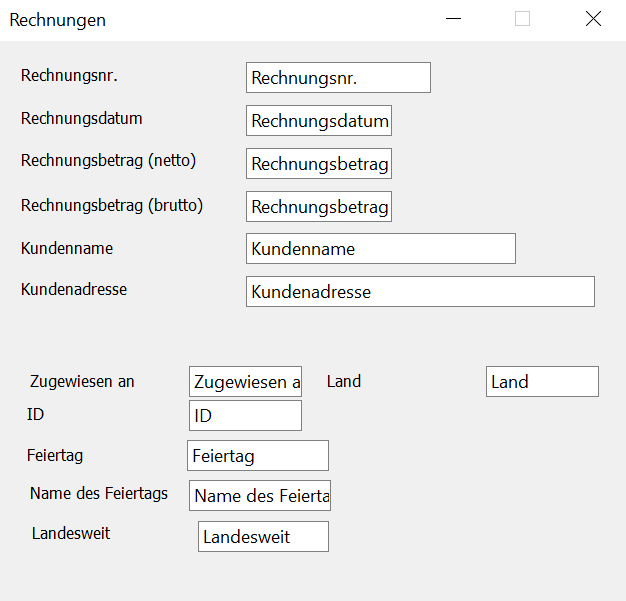Click the Kundenadresse label
This screenshot has height=601, width=626.
tap(74, 290)
